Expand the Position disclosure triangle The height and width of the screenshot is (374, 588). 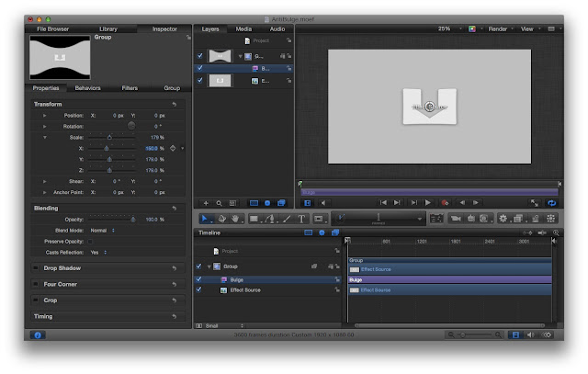[x=45, y=116]
